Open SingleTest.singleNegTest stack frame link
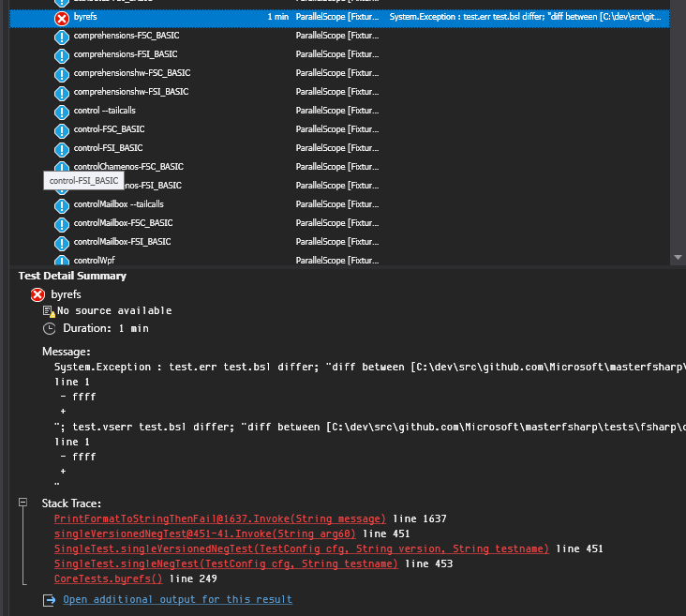This screenshot has width=686, height=616. (226, 563)
